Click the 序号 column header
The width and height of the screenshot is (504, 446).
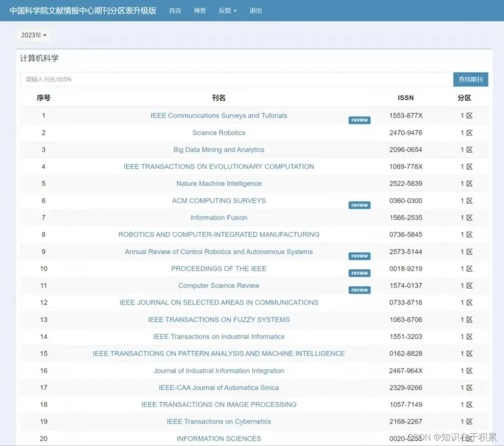coord(43,98)
